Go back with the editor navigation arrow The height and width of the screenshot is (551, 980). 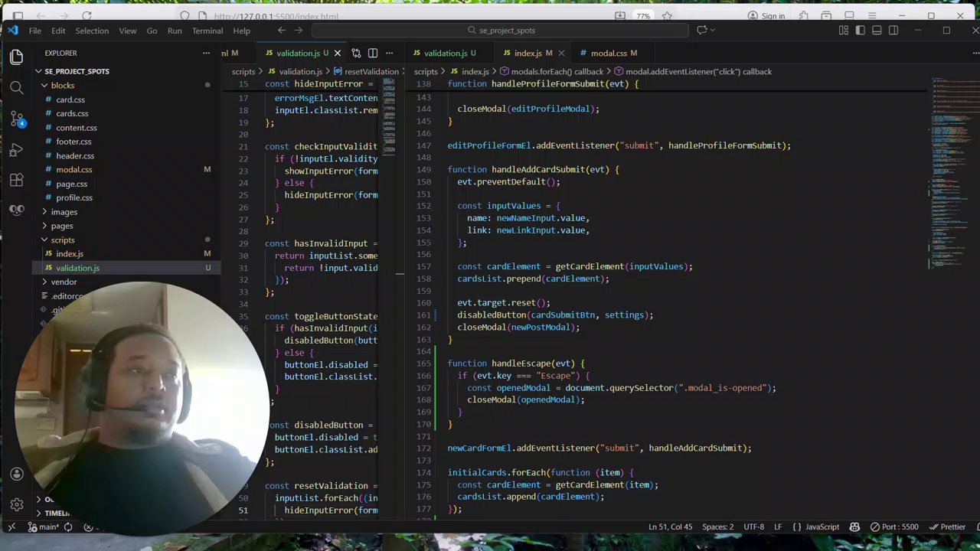282,31
